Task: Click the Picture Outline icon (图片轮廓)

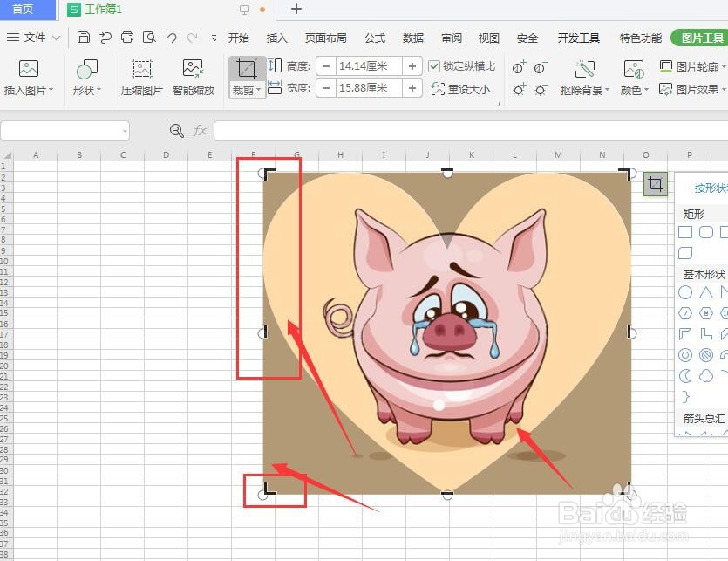Action: click(x=693, y=65)
